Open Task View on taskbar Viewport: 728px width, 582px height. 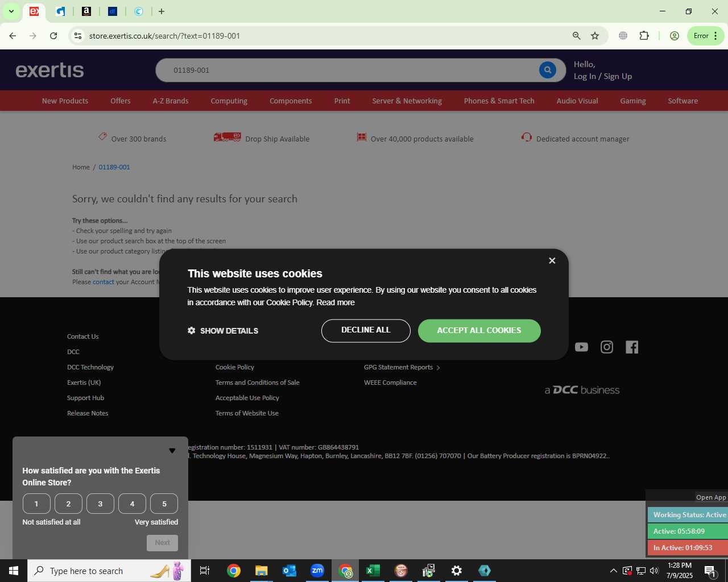pyautogui.click(x=205, y=571)
